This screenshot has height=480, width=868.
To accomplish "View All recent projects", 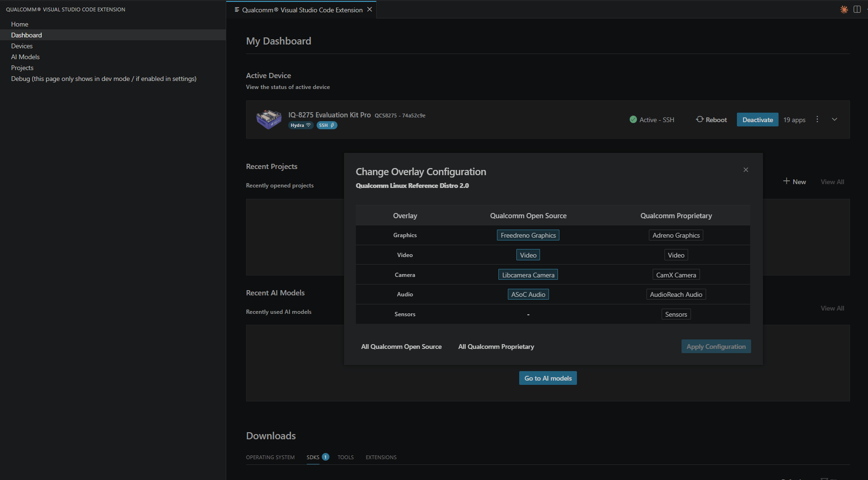I will click(x=833, y=182).
